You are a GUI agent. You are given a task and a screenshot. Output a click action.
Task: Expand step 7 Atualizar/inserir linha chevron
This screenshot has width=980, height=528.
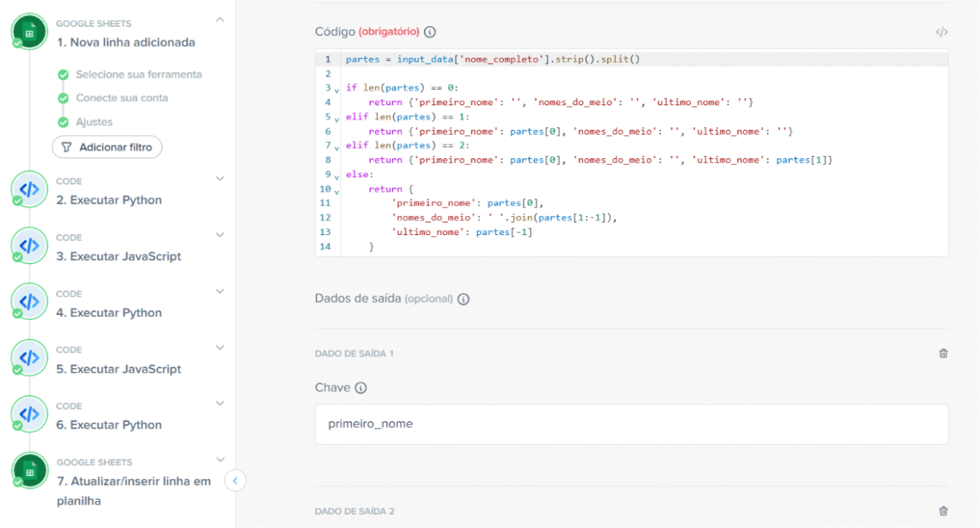(x=220, y=459)
